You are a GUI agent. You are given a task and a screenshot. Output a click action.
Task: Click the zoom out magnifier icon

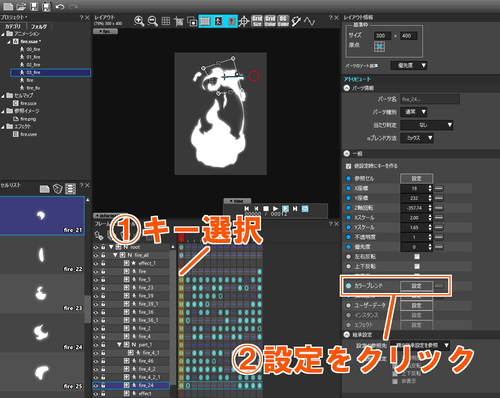click(x=153, y=21)
